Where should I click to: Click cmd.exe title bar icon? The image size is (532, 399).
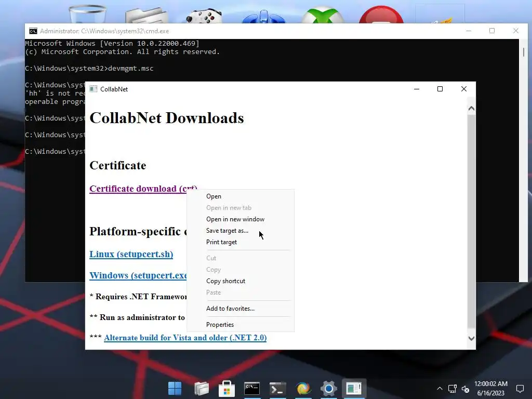pos(33,31)
